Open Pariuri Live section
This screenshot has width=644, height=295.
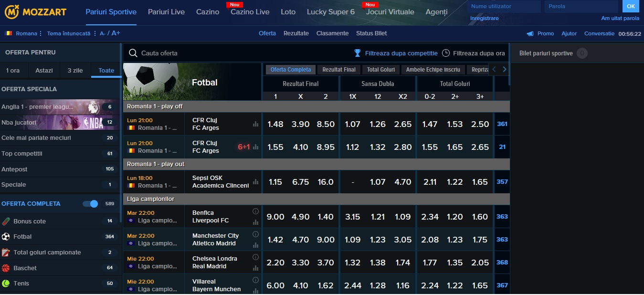166,12
